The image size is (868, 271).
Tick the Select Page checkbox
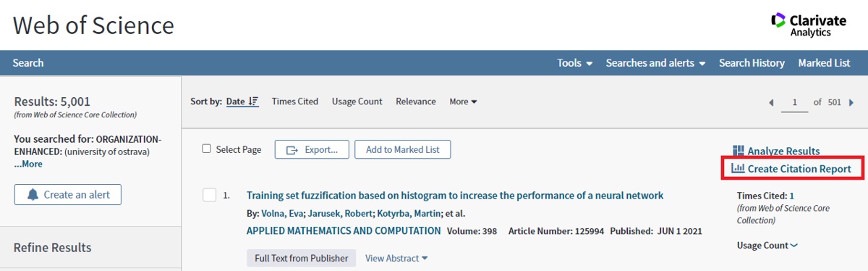click(207, 149)
